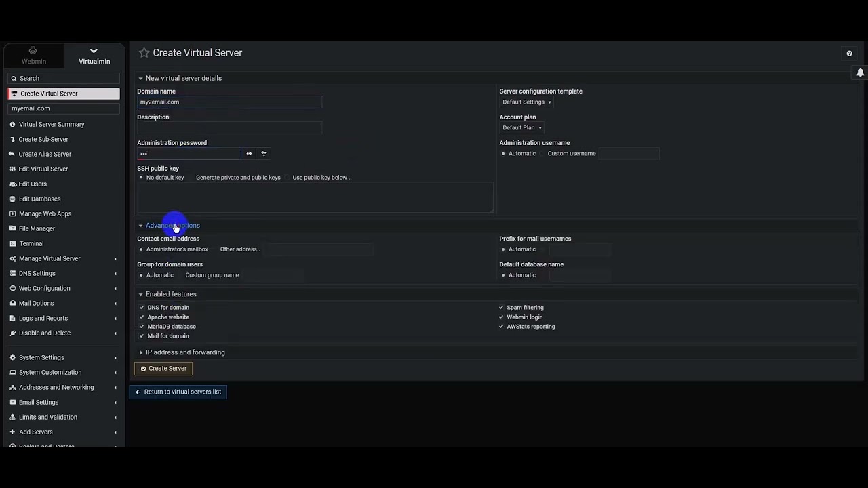Click the Domain name input field
The image size is (868, 488).
[229, 102]
